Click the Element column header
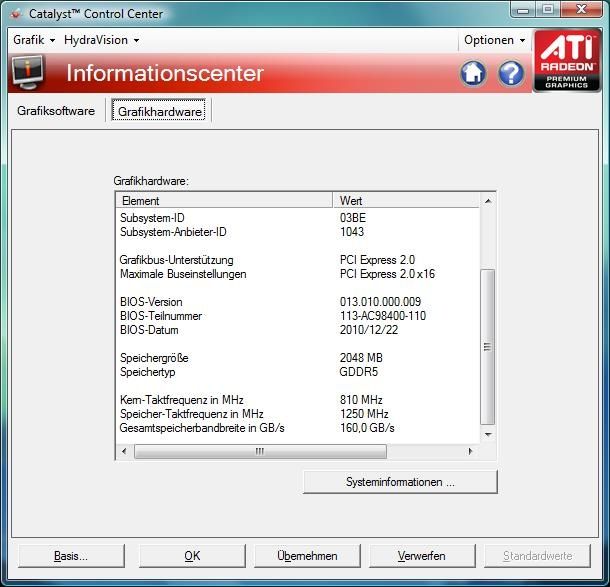 point(224,200)
